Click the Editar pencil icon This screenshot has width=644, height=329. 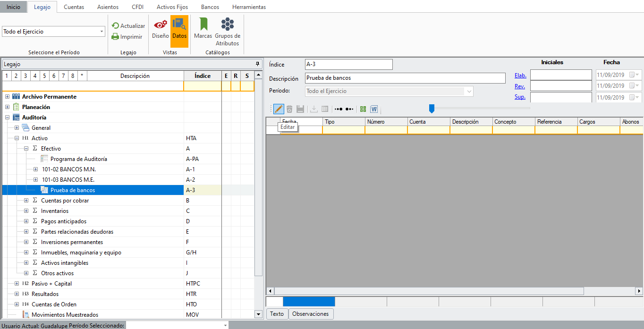[278, 109]
